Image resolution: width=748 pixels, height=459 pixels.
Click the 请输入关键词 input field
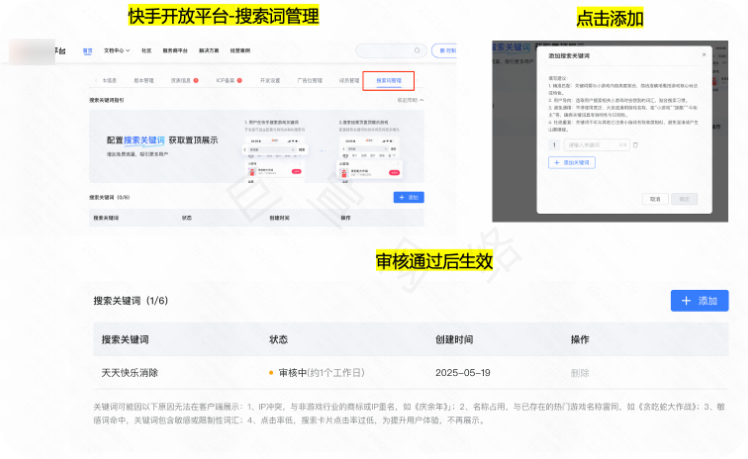(x=597, y=145)
